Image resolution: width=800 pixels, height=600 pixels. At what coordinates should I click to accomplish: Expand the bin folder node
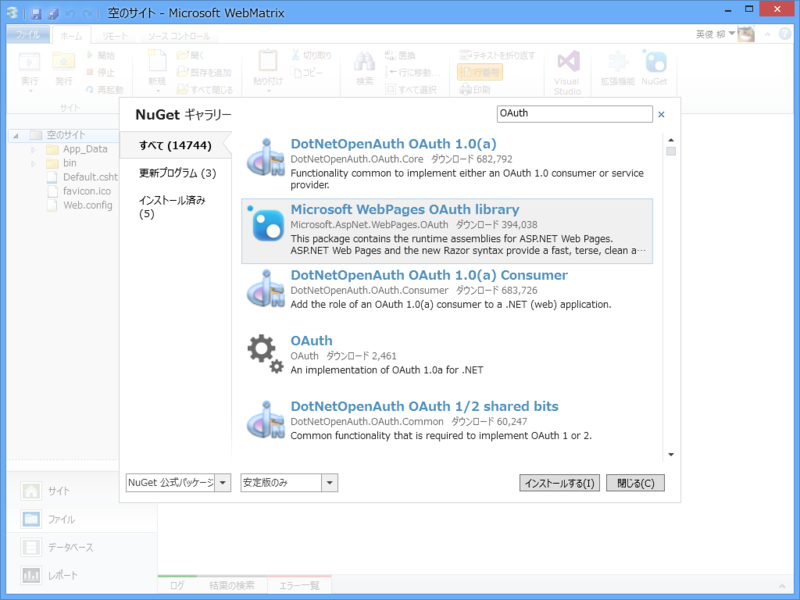pyautogui.click(x=33, y=164)
